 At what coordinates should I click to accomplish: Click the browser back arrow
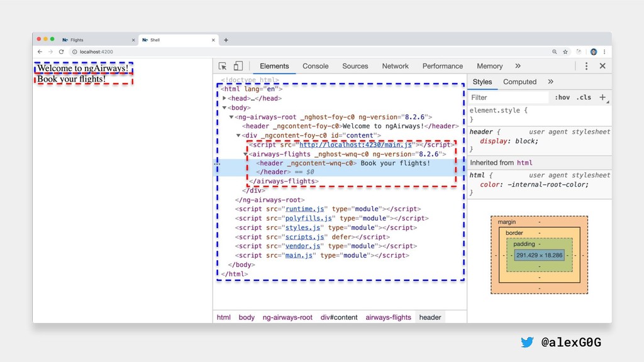40,52
